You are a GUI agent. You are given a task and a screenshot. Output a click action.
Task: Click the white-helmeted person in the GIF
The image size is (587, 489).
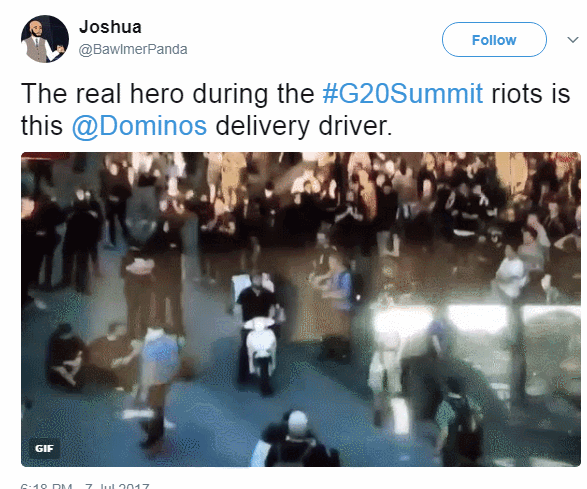296,439
